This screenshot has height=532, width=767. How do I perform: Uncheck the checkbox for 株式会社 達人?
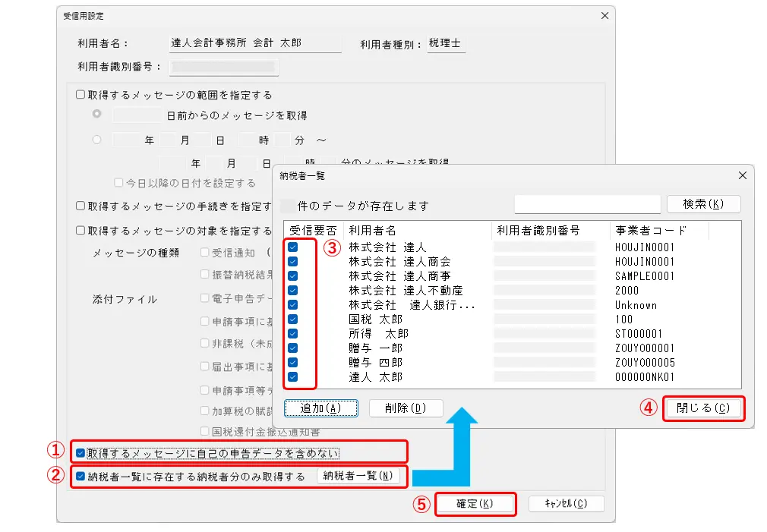click(293, 247)
